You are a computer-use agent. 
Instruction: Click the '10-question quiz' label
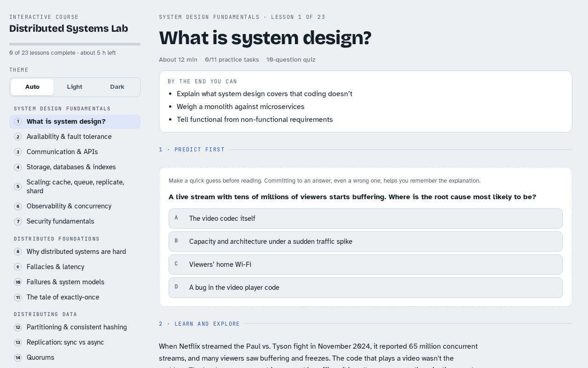coord(291,60)
